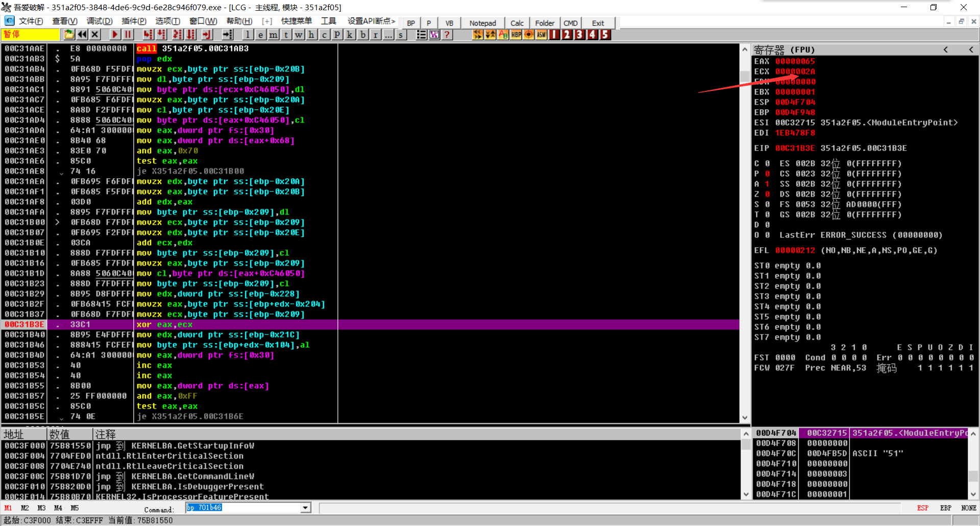The image size is (980, 526).
Task: Launch Calc from the toolbar
Action: pyautogui.click(x=517, y=23)
